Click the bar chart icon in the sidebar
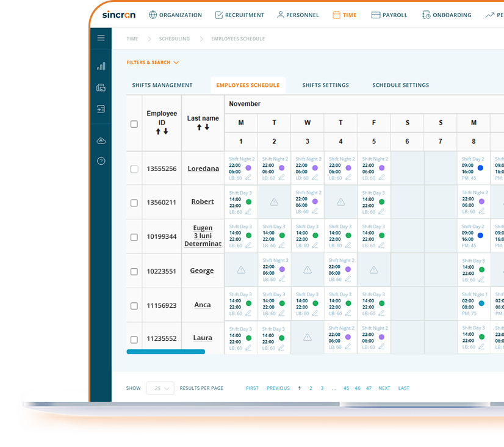This screenshot has width=504, height=447. pyautogui.click(x=101, y=66)
